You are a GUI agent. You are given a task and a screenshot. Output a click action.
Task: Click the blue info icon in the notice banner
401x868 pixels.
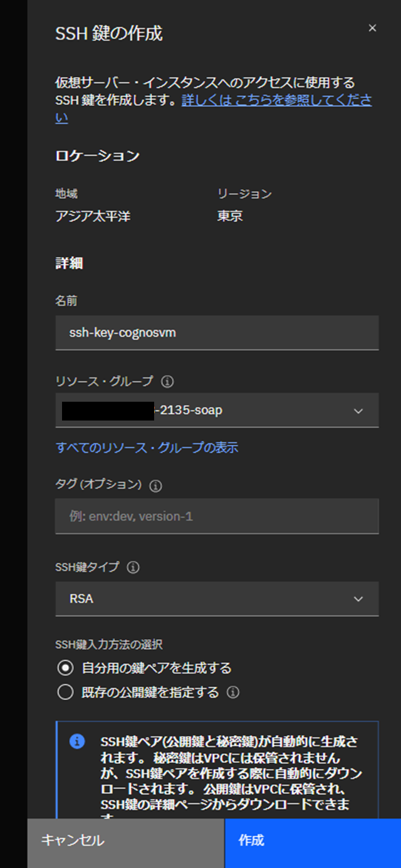click(x=78, y=741)
